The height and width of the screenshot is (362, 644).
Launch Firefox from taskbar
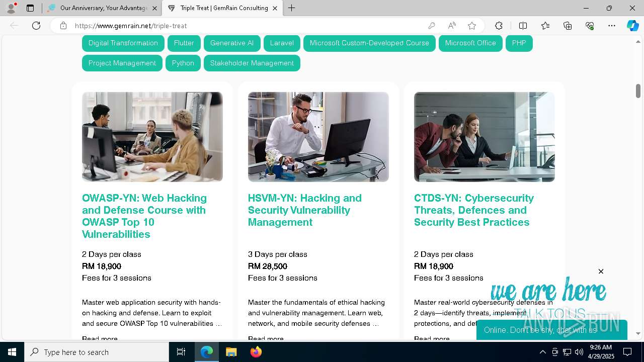(256, 352)
